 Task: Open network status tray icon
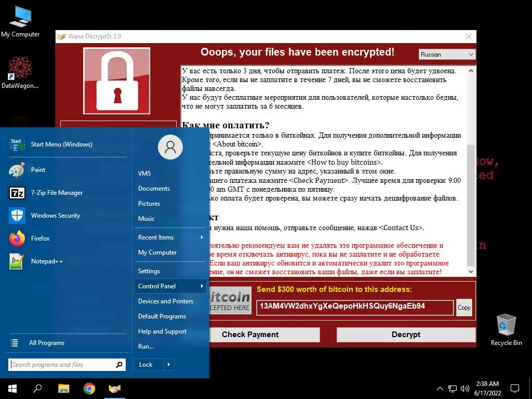point(453,389)
